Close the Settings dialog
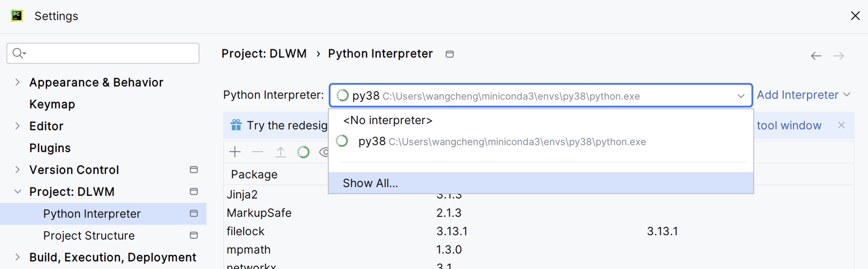Image resolution: width=868 pixels, height=269 pixels. [855, 16]
